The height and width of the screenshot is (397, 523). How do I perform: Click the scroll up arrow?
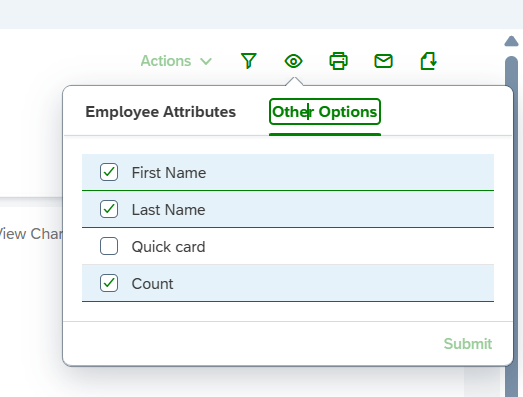click(x=511, y=41)
